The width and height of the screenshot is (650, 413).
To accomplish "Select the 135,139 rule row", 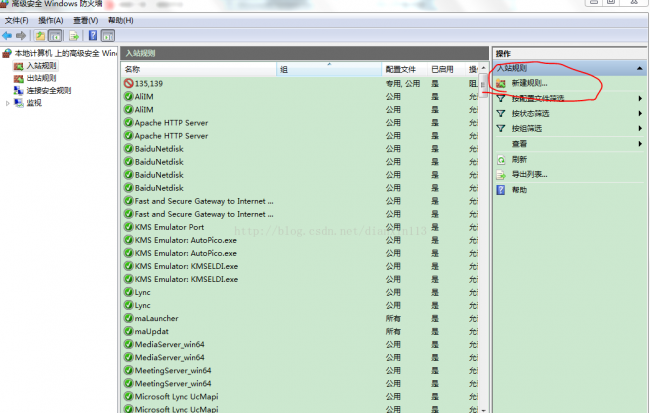I will tap(300, 83).
